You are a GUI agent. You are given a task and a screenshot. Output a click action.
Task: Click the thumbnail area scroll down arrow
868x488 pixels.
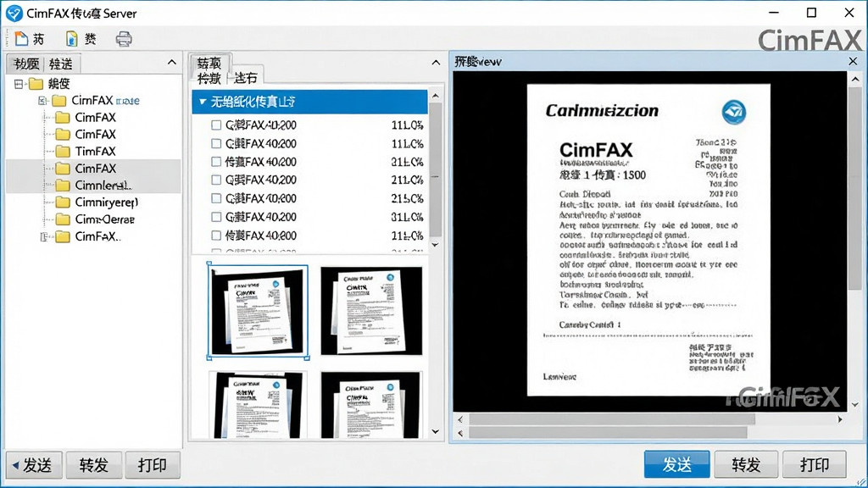(436, 431)
